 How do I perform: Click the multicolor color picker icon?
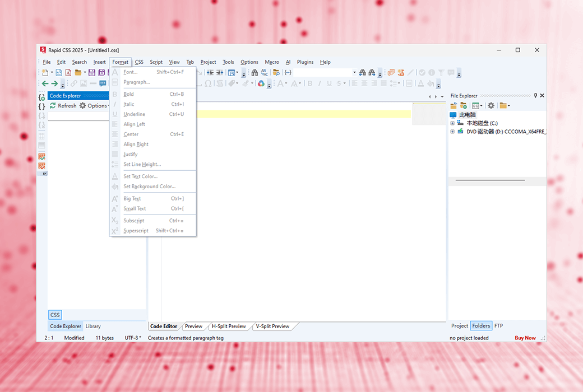[261, 83]
